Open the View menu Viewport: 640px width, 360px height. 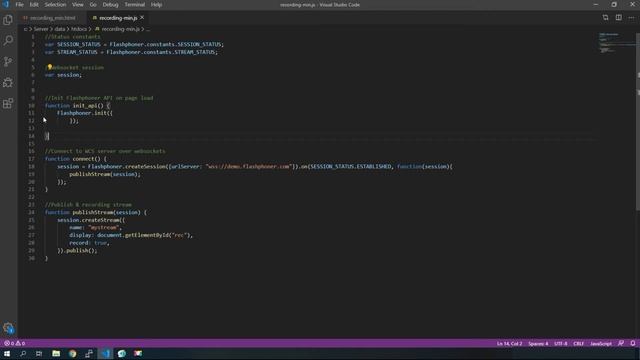pyautogui.click(x=78, y=4)
